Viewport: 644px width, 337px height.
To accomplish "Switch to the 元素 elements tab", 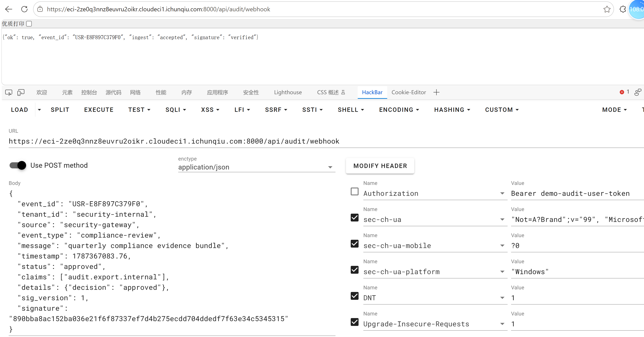I will (x=67, y=92).
